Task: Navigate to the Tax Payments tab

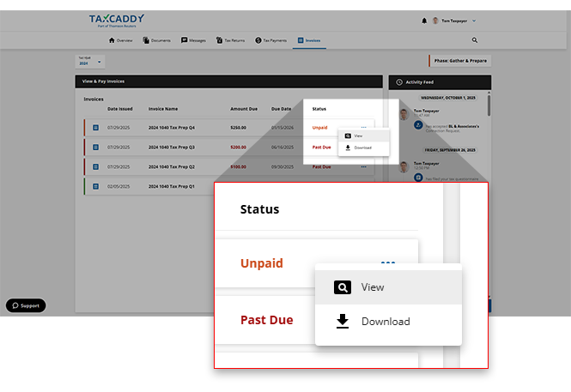Action: [271, 40]
